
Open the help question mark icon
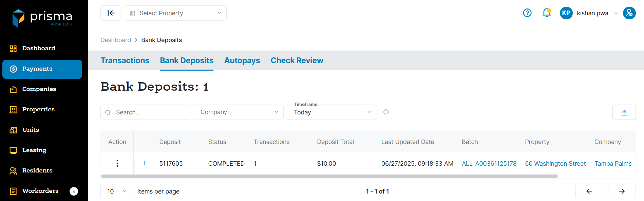point(527,13)
